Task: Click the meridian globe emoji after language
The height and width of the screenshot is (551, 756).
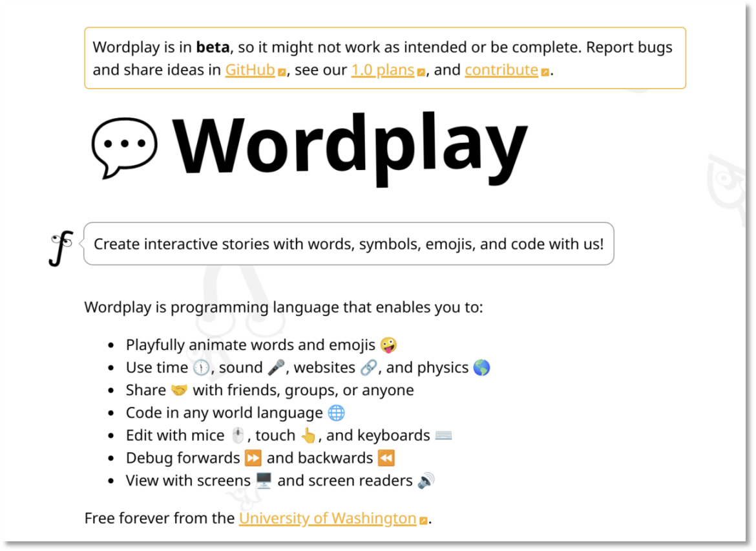Action: [x=336, y=413]
